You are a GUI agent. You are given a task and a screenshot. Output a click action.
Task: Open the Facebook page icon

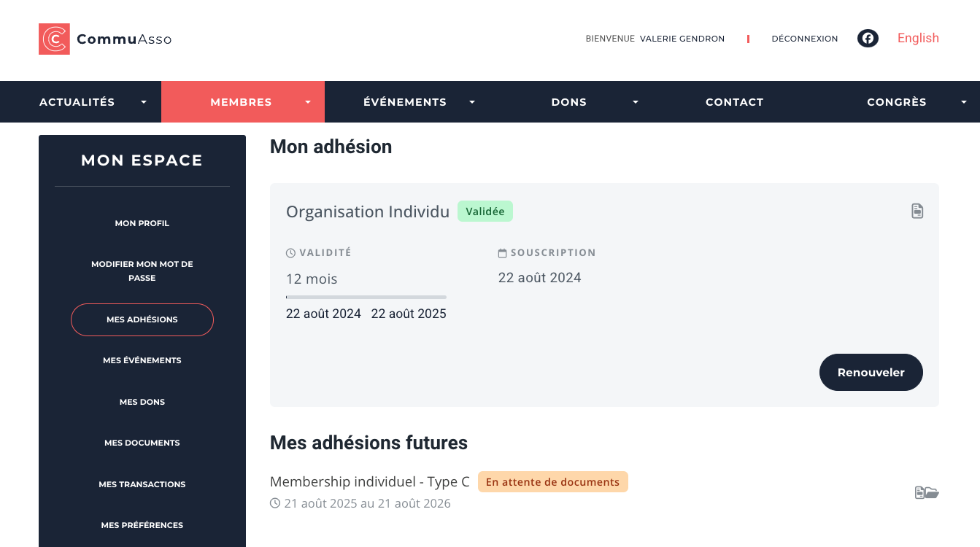pos(868,39)
